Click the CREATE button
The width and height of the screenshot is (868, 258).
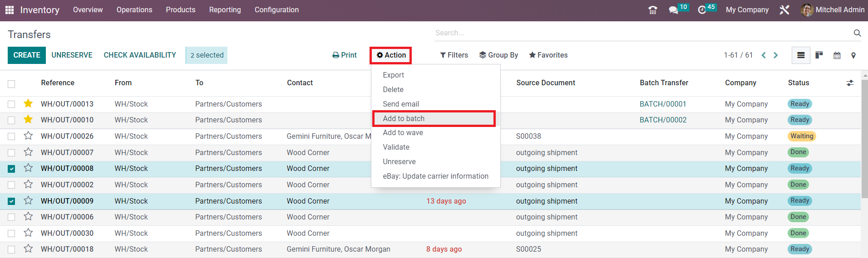click(x=27, y=55)
